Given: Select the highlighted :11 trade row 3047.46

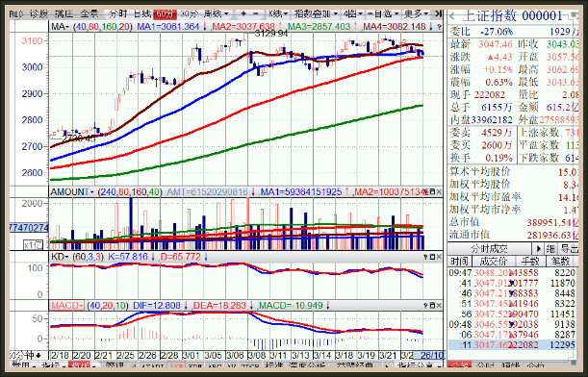Looking at the screenshot, I should (x=512, y=344).
